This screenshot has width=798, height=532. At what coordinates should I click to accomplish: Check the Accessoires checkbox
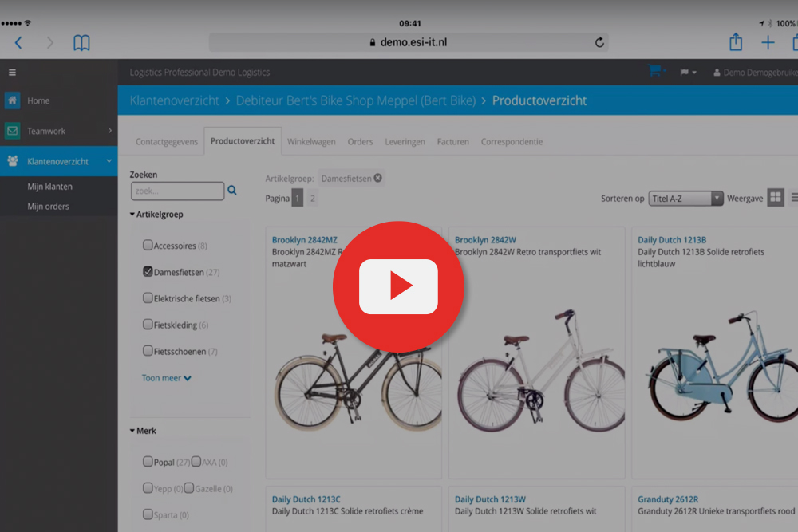coord(148,245)
